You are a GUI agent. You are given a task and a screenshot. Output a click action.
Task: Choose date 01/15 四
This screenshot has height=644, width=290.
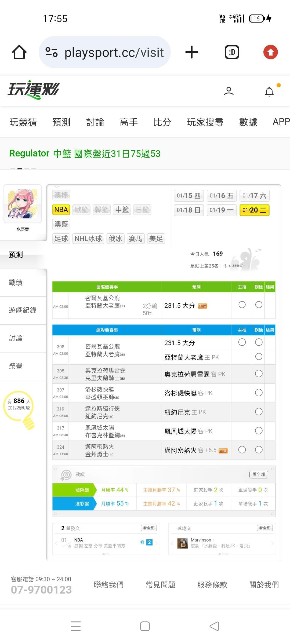(189, 196)
